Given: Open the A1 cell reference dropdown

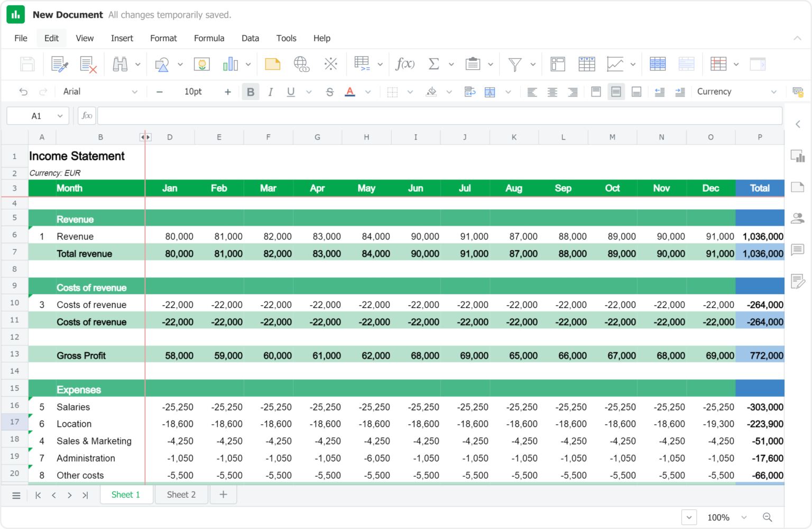Looking at the screenshot, I should pos(60,116).
